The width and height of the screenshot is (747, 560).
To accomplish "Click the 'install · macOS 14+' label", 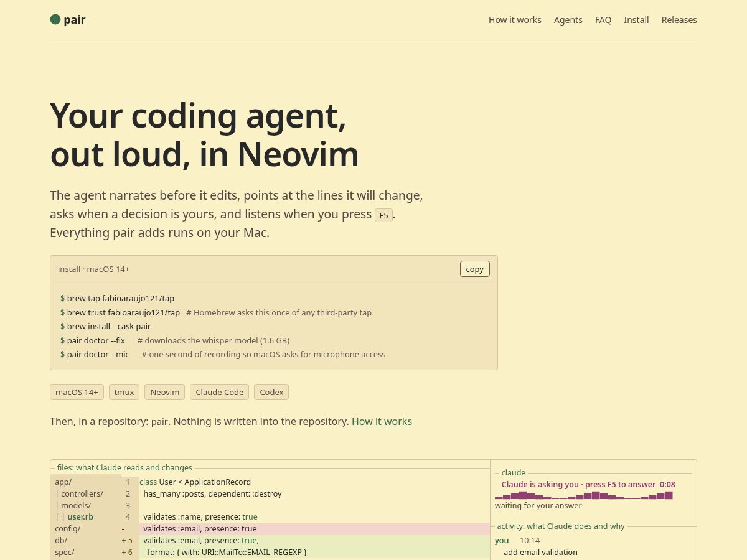I will click(x=93, y=269).
